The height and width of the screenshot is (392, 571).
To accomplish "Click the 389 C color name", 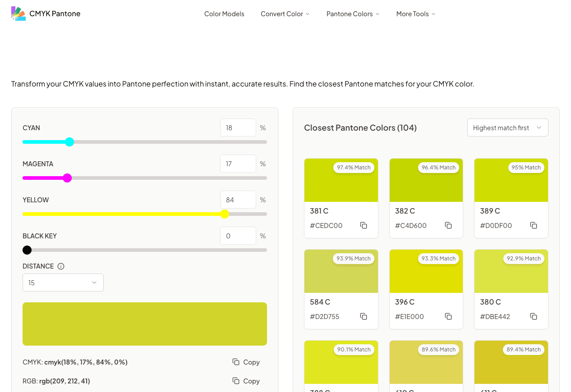I will [x=490, y=211].
